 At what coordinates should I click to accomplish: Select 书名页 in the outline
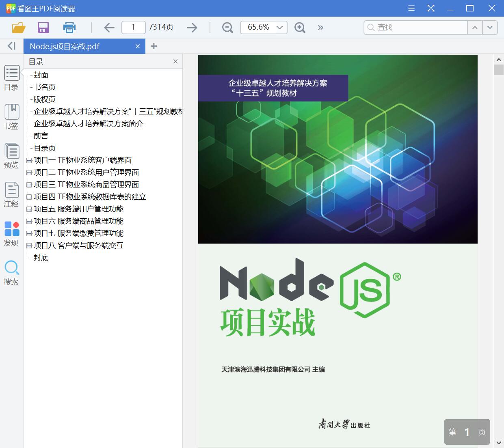tap(45, 87)
